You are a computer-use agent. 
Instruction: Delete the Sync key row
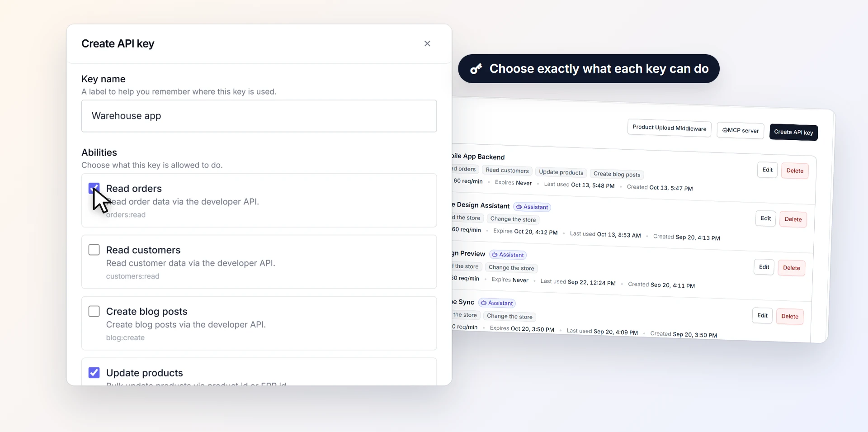pyautogui.click(x=790, y=316)
